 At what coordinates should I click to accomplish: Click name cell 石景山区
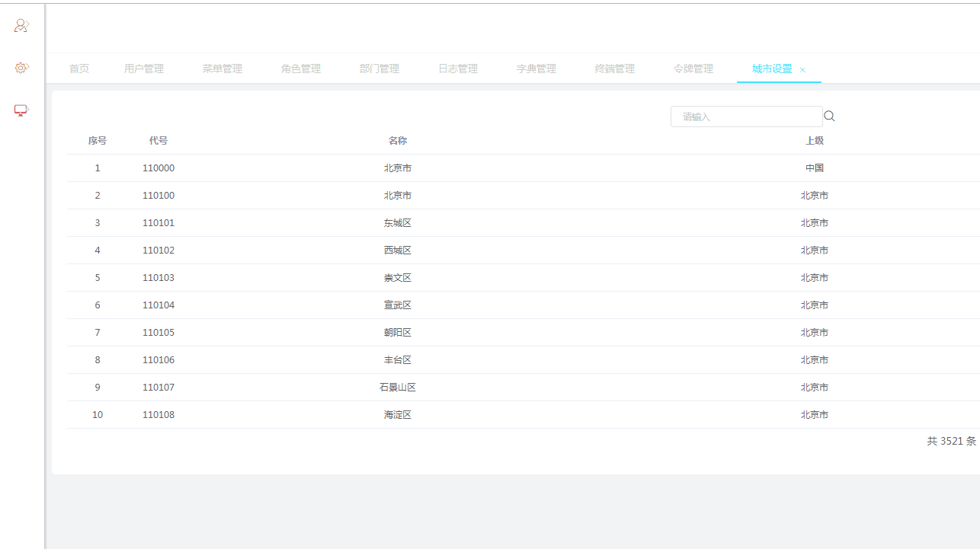(x=398, y=388)
